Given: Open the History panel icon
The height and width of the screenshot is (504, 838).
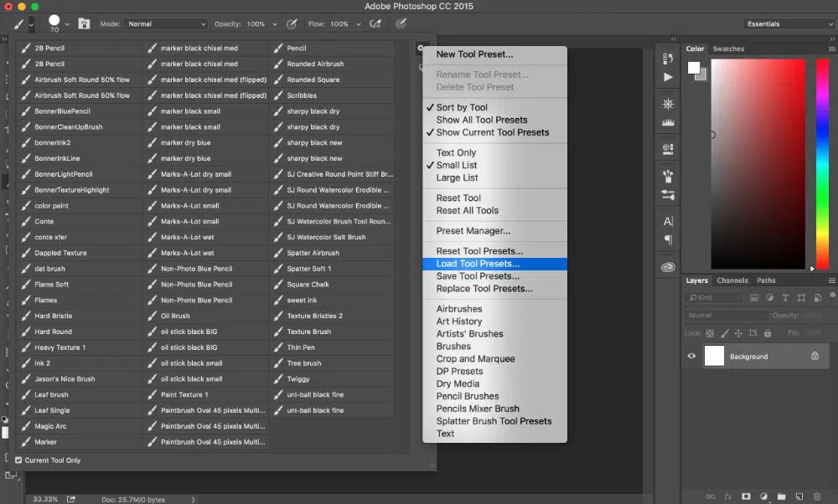Looking at the screenshot, I should [668, 59].
